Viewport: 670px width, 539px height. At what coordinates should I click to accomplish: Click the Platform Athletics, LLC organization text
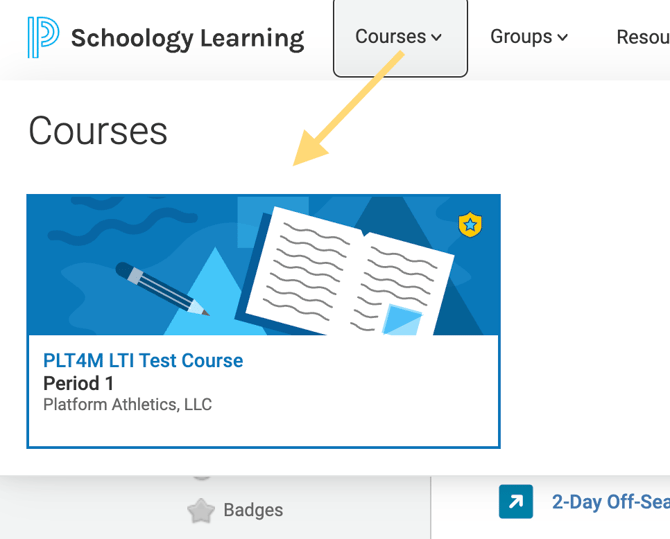click(x=127, y=404)
